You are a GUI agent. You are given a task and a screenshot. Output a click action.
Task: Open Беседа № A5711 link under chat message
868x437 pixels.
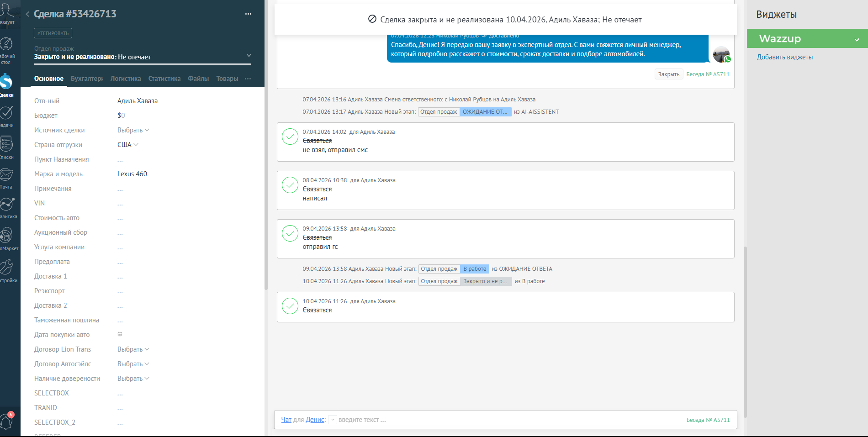point(708,74)
